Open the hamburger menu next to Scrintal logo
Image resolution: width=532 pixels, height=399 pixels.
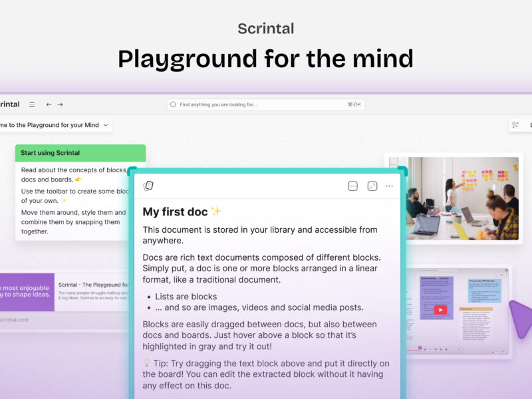click(x=32, y=104)
